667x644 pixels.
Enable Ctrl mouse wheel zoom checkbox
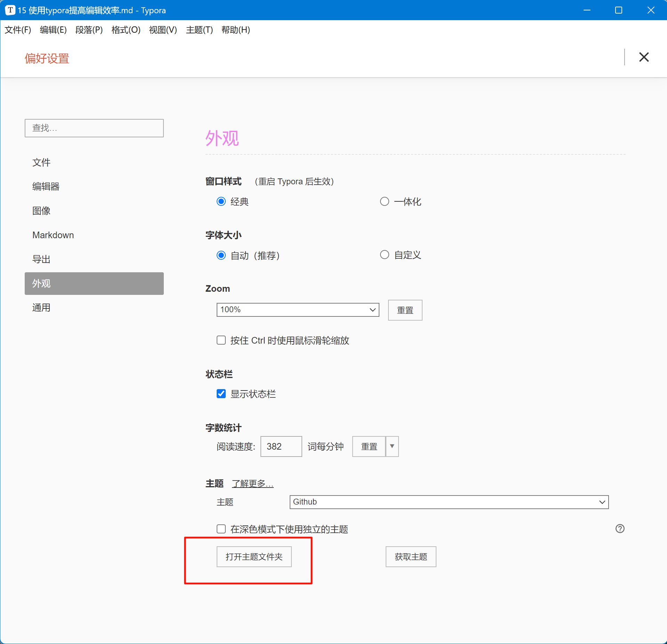click(221, 340)
